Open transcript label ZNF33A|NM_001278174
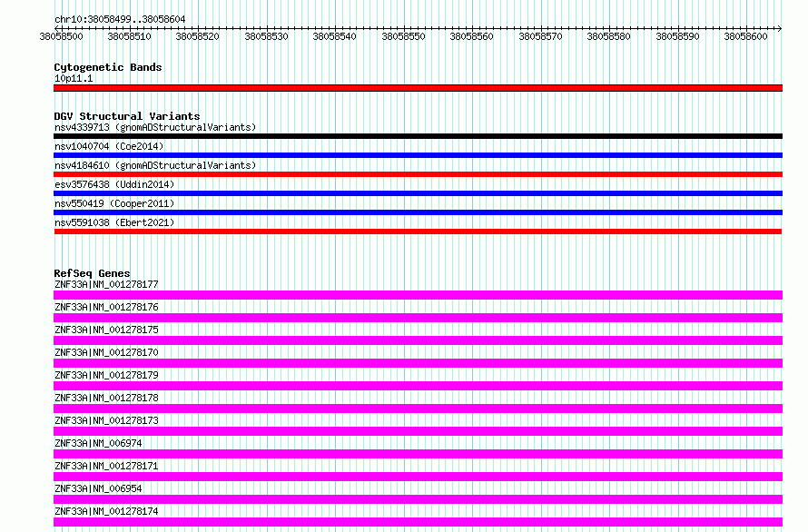Screen dimensions: 808x532 (x=106, y=511)
